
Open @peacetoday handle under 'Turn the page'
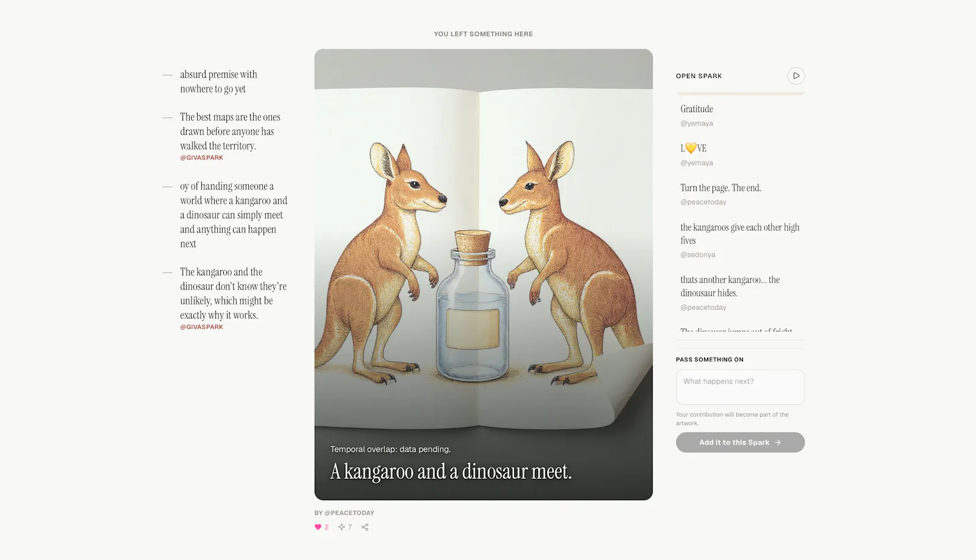point(703,202)
